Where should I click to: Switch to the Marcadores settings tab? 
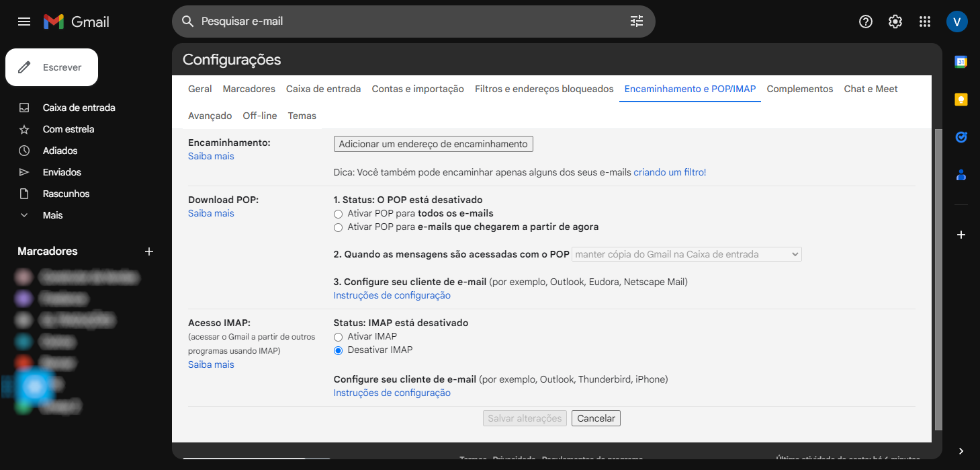(249, 89)
